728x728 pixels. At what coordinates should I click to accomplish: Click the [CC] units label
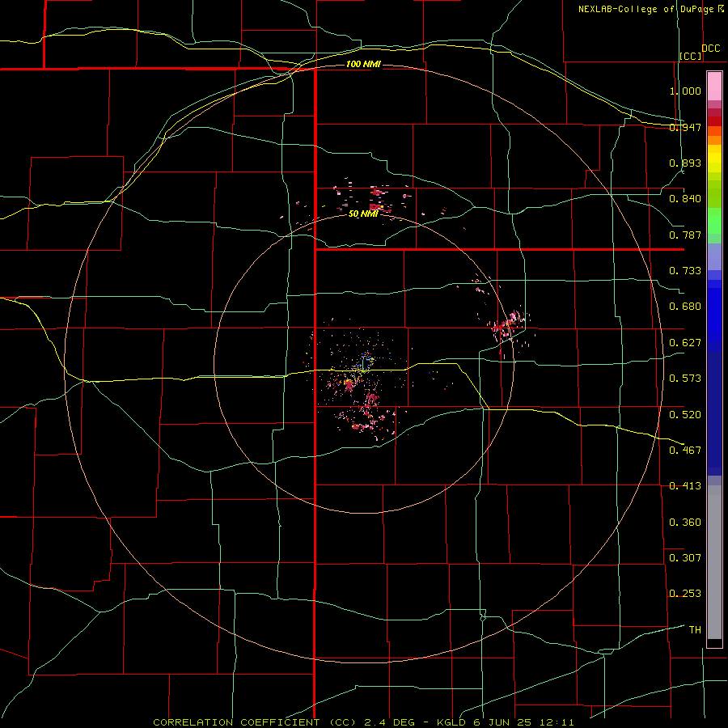(x=691, y=56)
